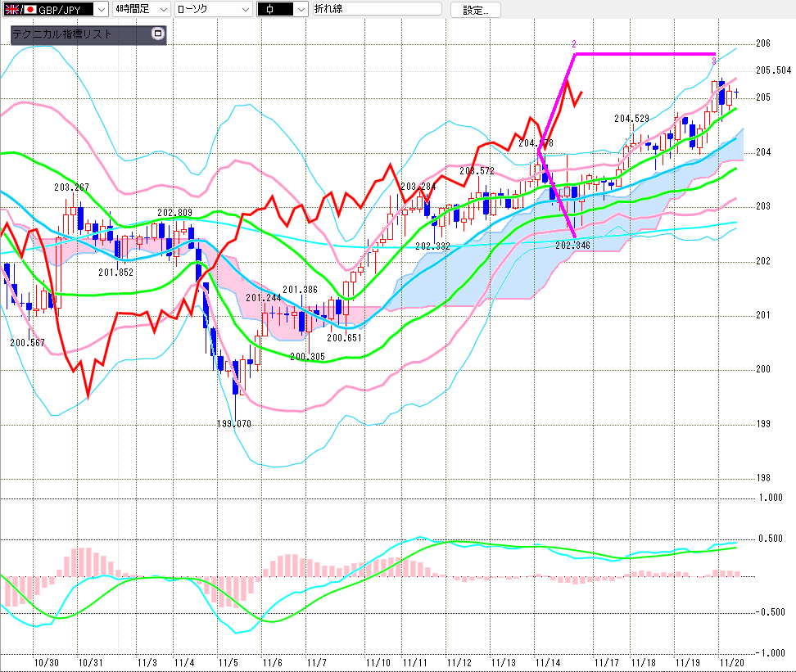Open the 4時間足 timeframe dropdown
The width and height of the screenshot is (796, 672).
coord(163,10)
